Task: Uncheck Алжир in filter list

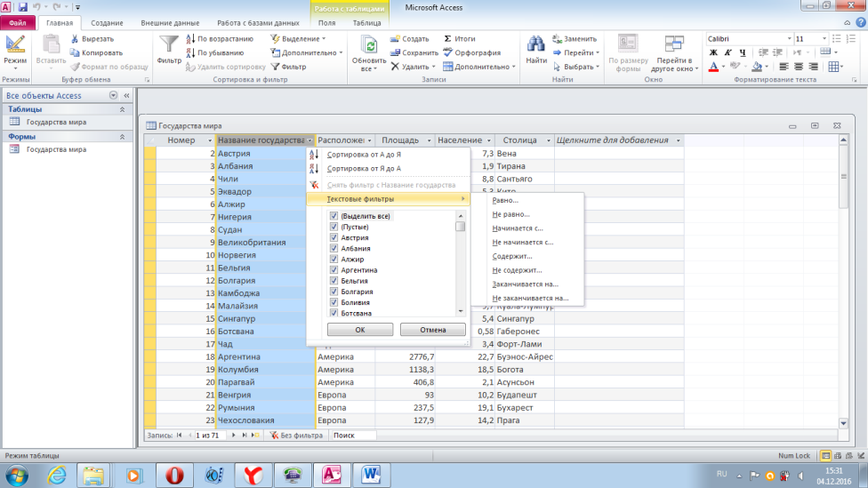Action: 334,259
